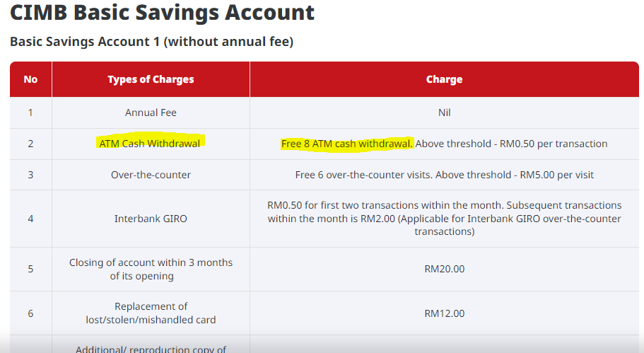
Task: Click the "RM20.00" charge cell
Action: click(x=444, y=269)
